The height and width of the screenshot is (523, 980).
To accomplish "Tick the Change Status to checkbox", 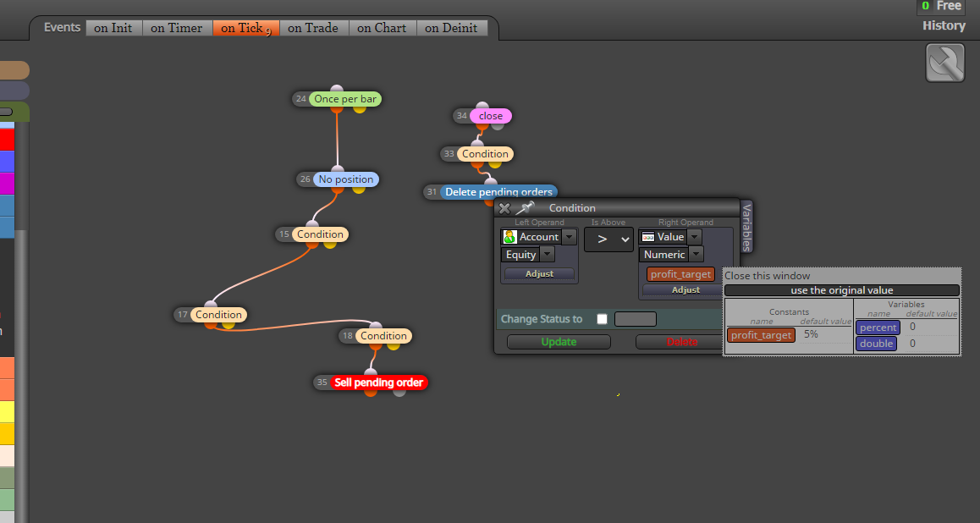I will [x=602, y=319].
